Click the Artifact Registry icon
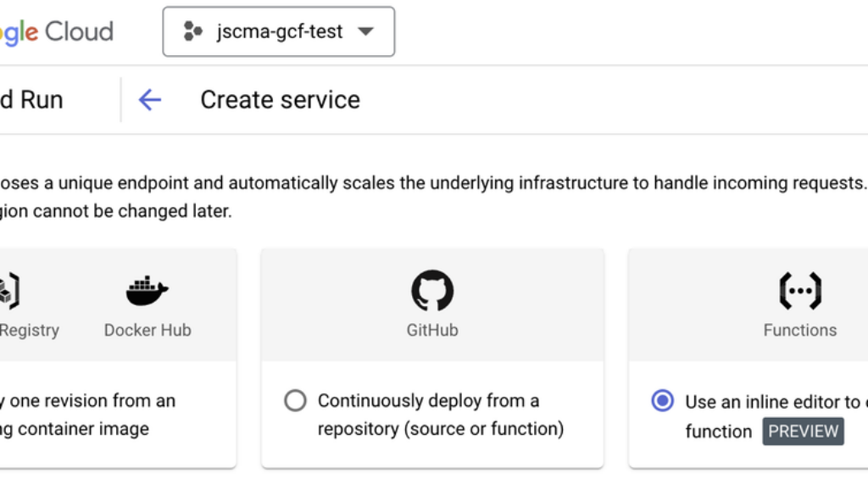The width and height of the screenshot is (868, 496). pyautogui.click(x=8, y=291)
